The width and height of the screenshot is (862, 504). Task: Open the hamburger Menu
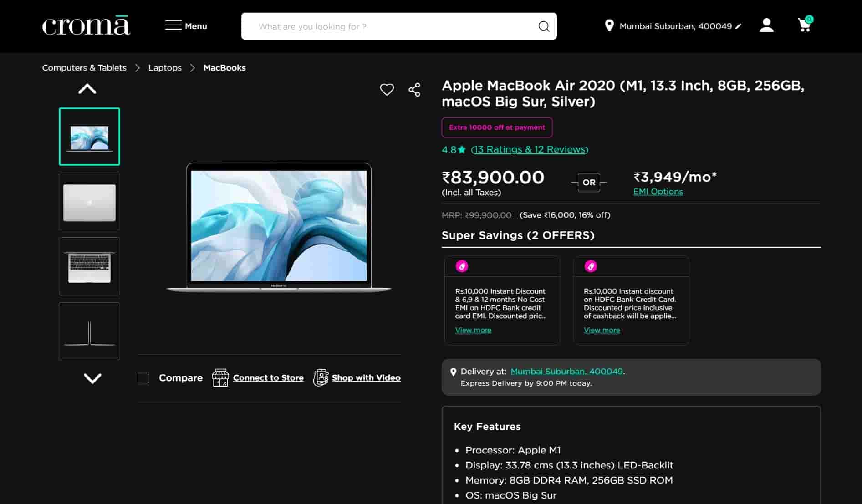click(186, 26)
